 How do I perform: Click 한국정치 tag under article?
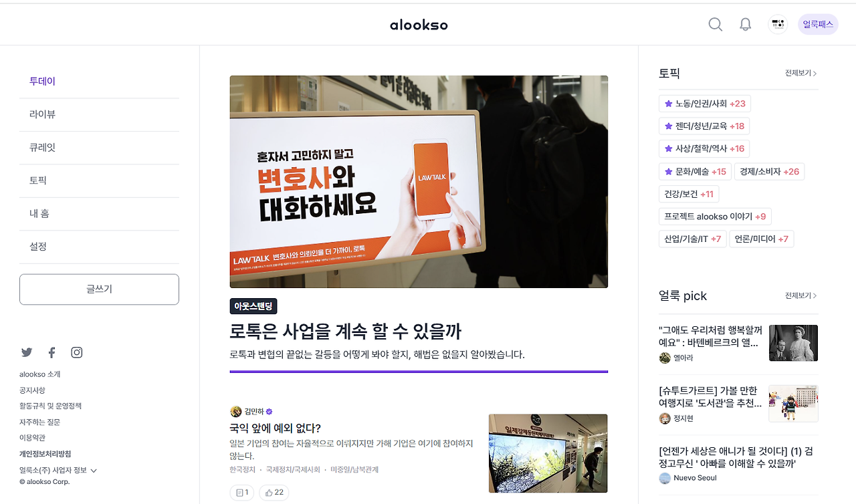coord(242,470)
